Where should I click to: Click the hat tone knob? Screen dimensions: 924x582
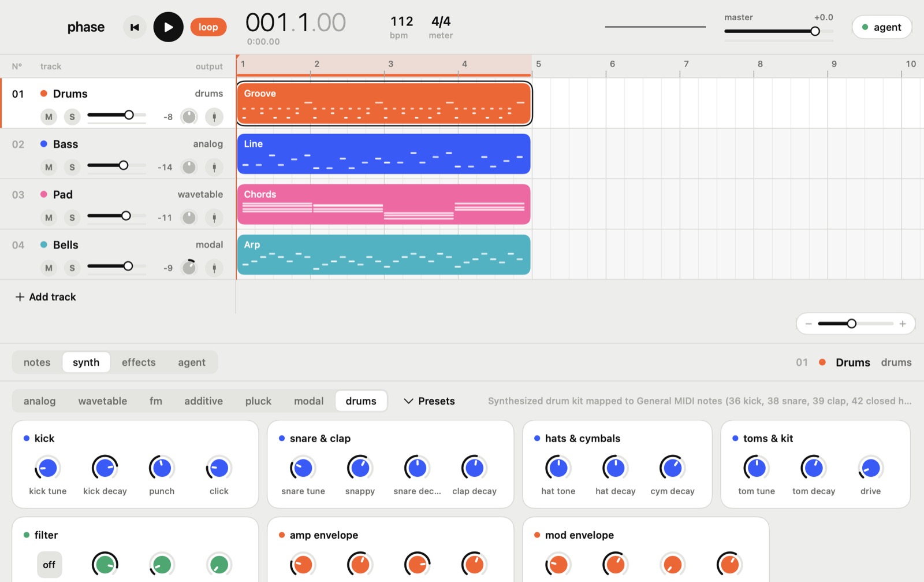(558, 468)
